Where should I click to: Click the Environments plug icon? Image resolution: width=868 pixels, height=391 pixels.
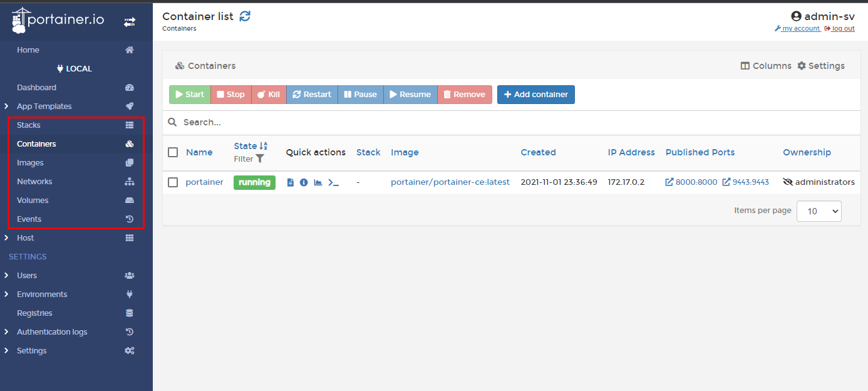click(130, 295)
